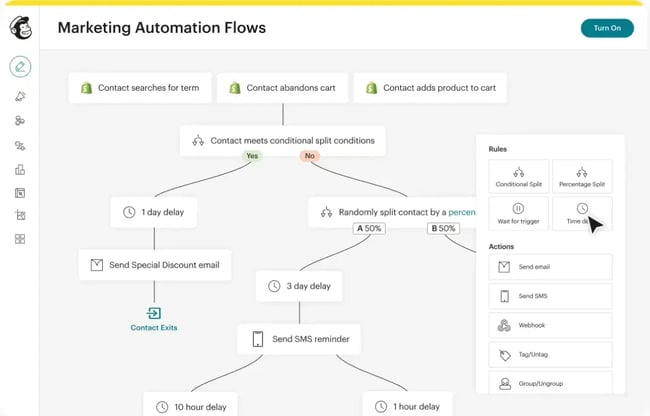Screen dimensions: 650x416
Task: Add Send email action
Action: point(551,267)
